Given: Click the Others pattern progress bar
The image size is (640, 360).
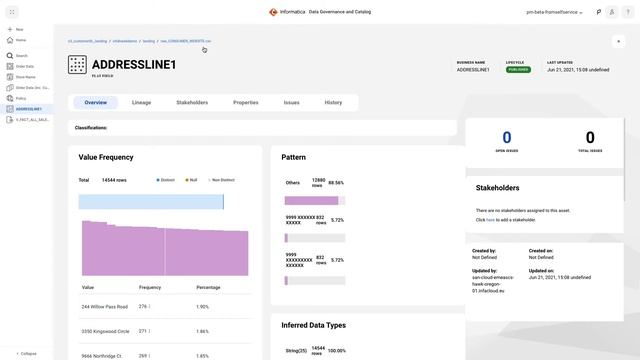Looking at the screenshot, I should 315,200.
